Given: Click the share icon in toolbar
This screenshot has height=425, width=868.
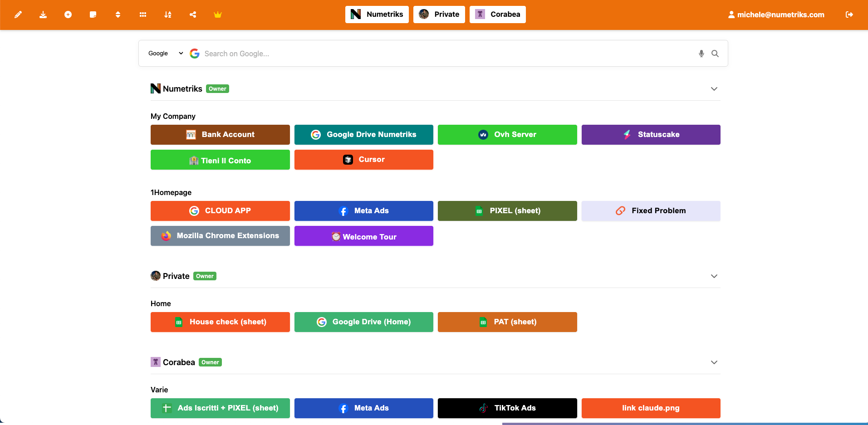Looking at the screenshot, I should 193,15.
